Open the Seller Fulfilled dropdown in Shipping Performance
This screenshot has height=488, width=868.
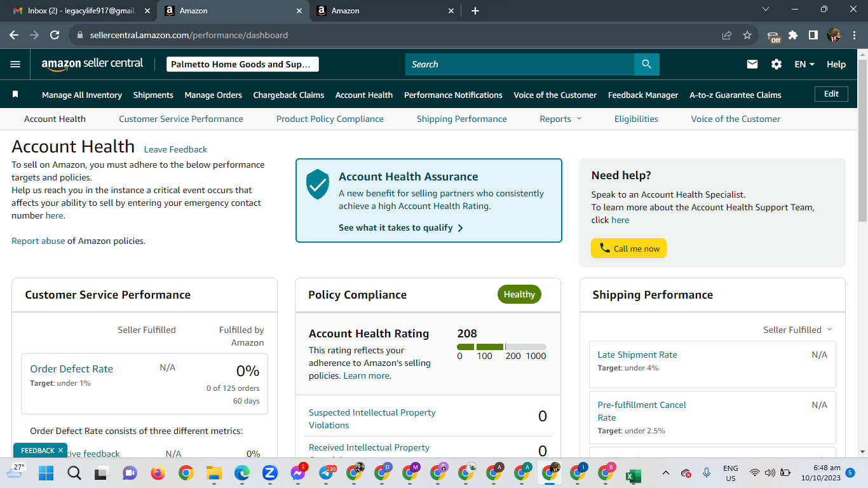[x=797, y=330]
